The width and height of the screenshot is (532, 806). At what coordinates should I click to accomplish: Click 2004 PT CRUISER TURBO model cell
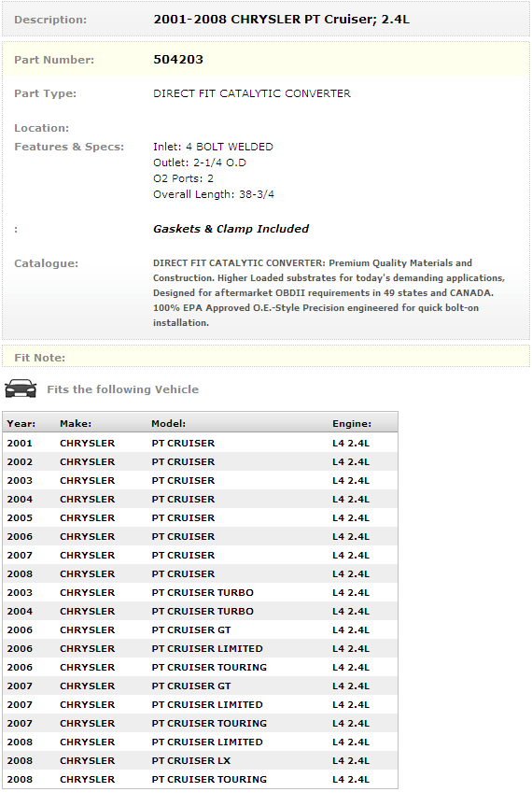pos(203,611)
